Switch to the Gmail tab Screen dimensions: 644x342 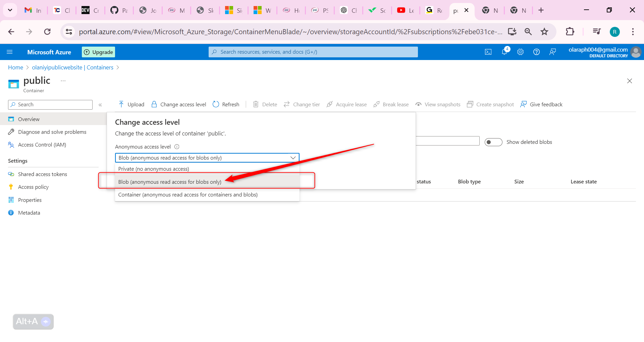(33, 10)
